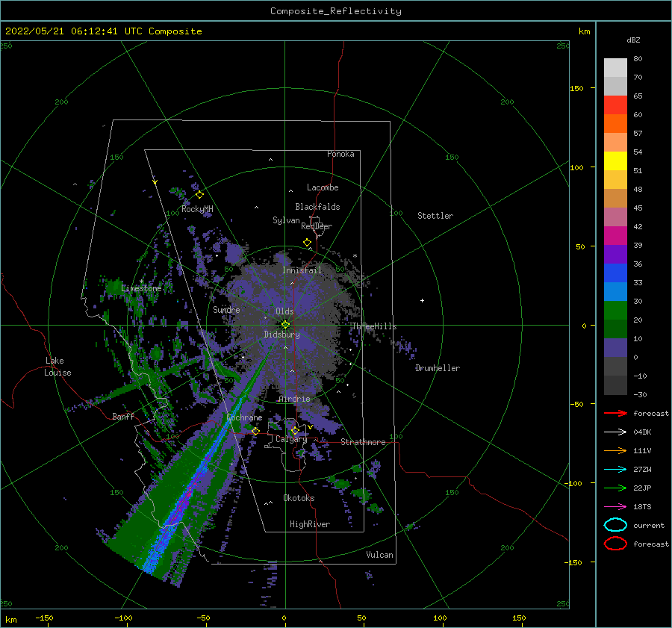672x628 pixels.
Task: Click the Sylvan label
Action: click(286, 220)
